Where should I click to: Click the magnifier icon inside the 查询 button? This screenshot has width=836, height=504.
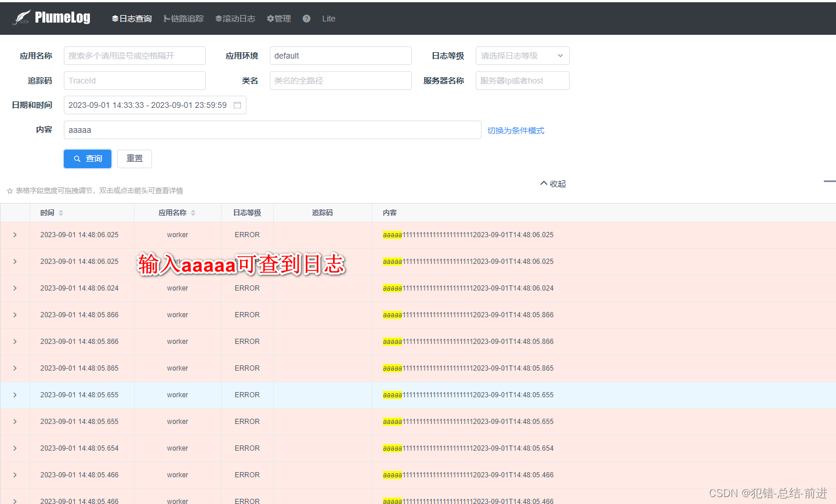tap(78, 158)
